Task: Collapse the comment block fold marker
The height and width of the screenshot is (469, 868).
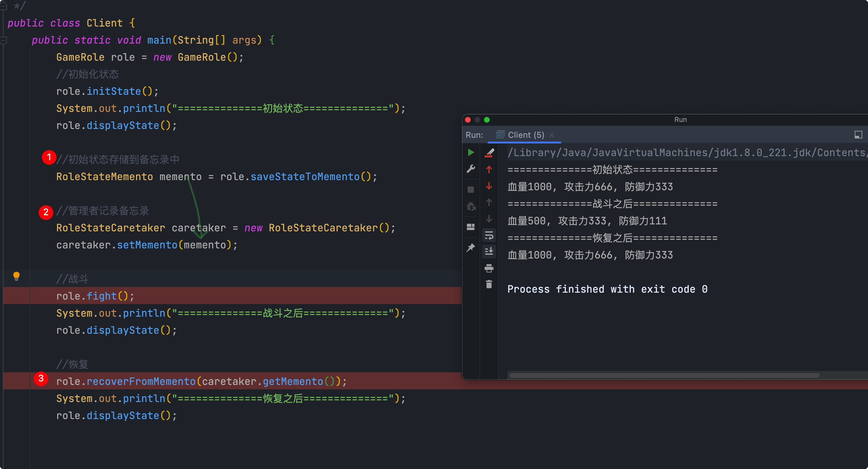Action: tap(3, 6)
